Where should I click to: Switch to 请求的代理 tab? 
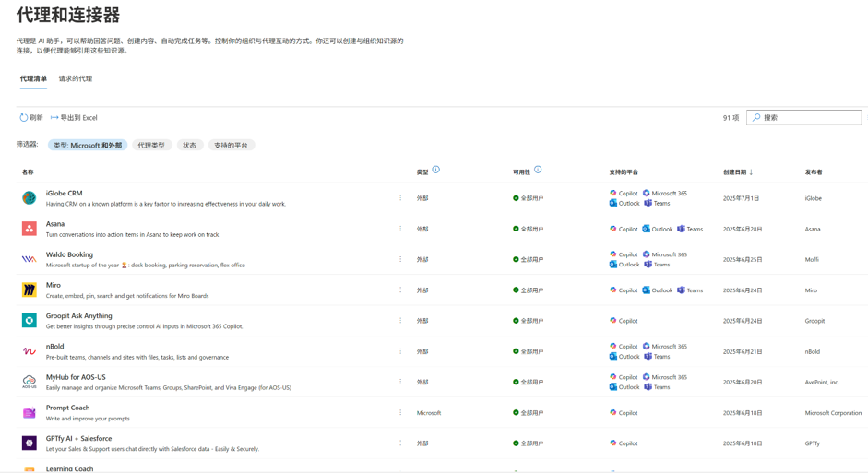[76, 78]
